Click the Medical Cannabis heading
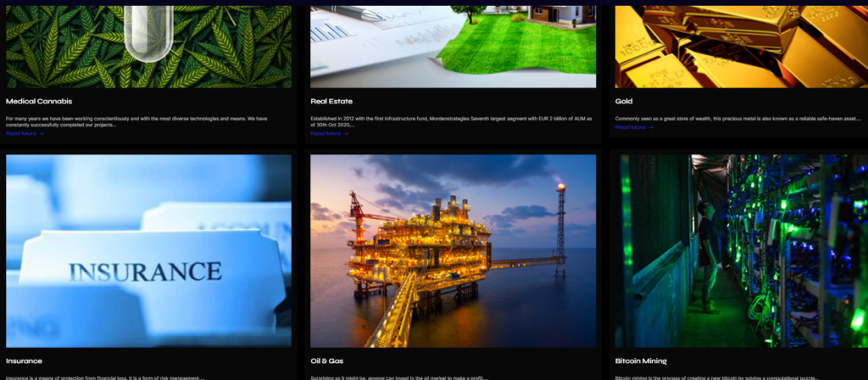The image size is (868, 380). tap(39, 101)
